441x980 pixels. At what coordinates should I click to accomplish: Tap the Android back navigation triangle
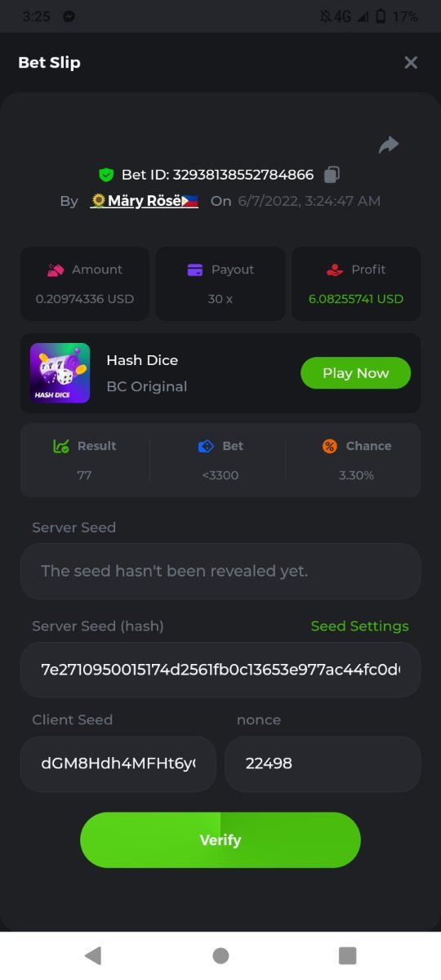93,955
